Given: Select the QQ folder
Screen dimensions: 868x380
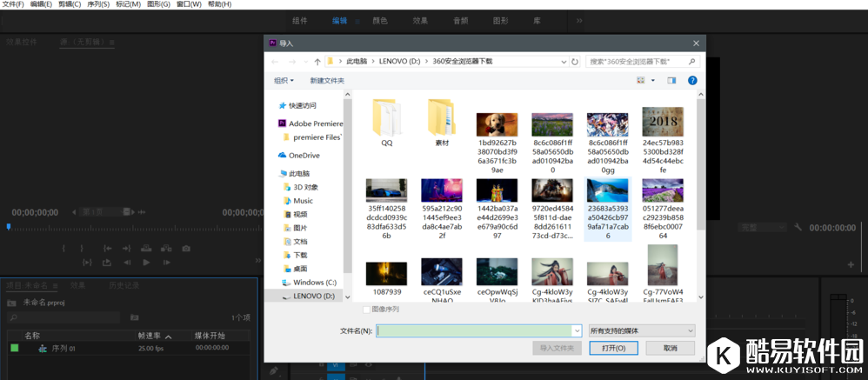Looking at the screenshot, I should pyautogui.click(x=386, y=122).
